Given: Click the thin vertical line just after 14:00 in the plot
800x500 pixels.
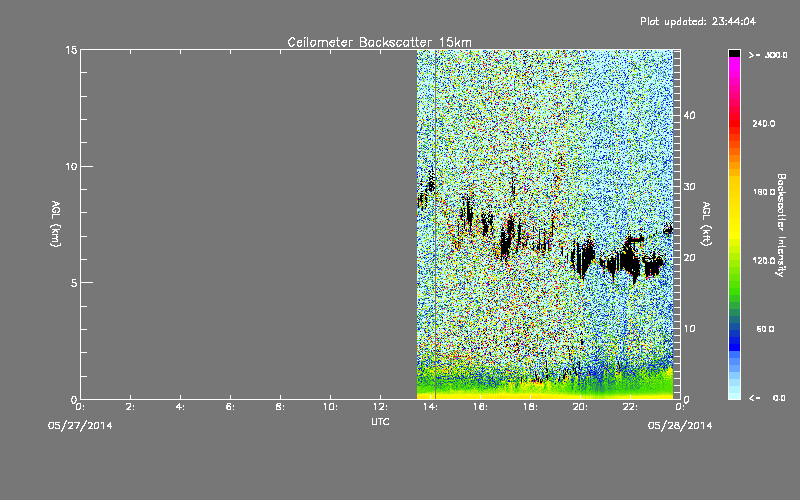Looking at the screenshot, I should (x=435, y=224).
